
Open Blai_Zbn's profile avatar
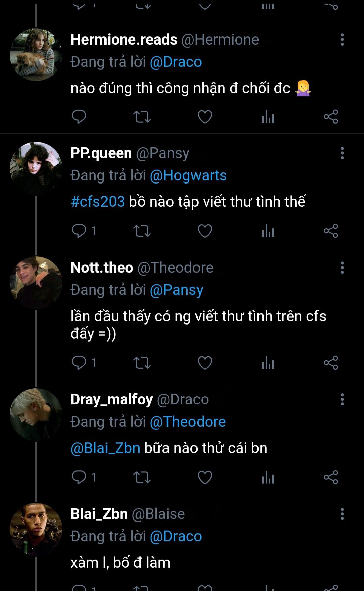(x=36, y=529)
